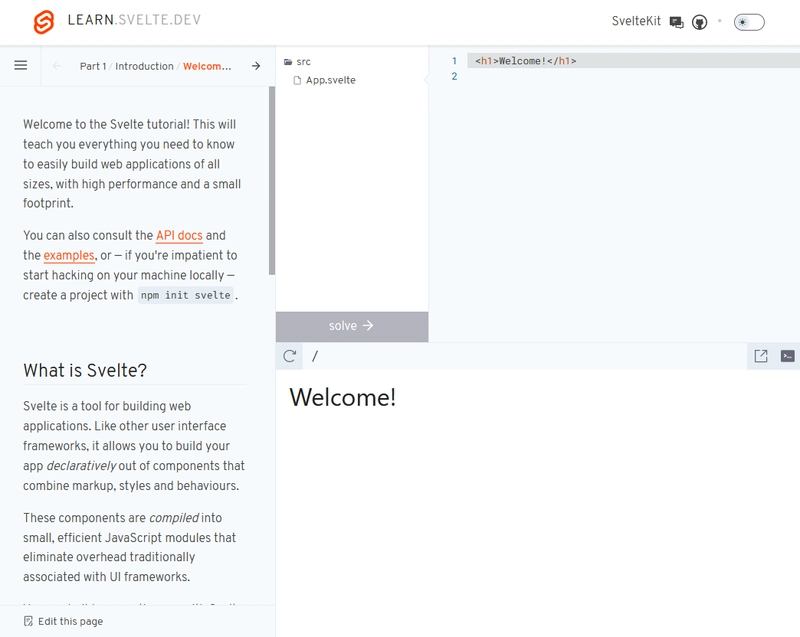Click the Svelte logo in the header
This screenshot has width=800, height=637.
(x=43, y=22)
